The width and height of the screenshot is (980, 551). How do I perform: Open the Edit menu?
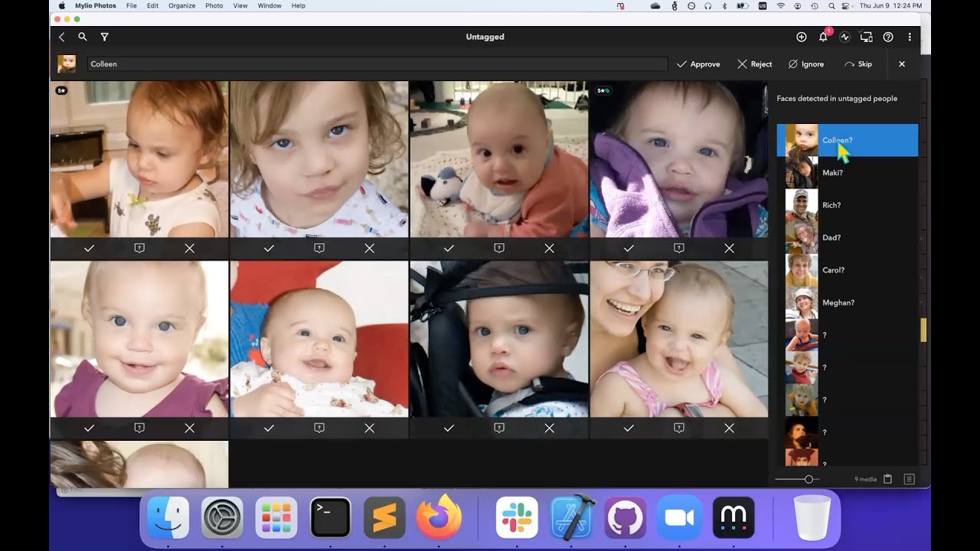[x=153, y=5]
